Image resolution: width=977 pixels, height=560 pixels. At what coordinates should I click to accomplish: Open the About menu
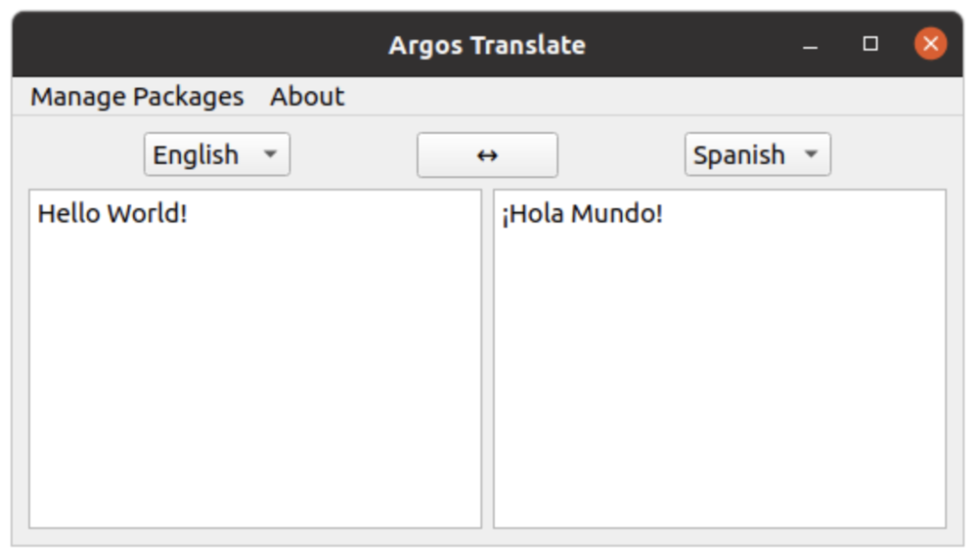pyautogui.click(x=307, y=97)
